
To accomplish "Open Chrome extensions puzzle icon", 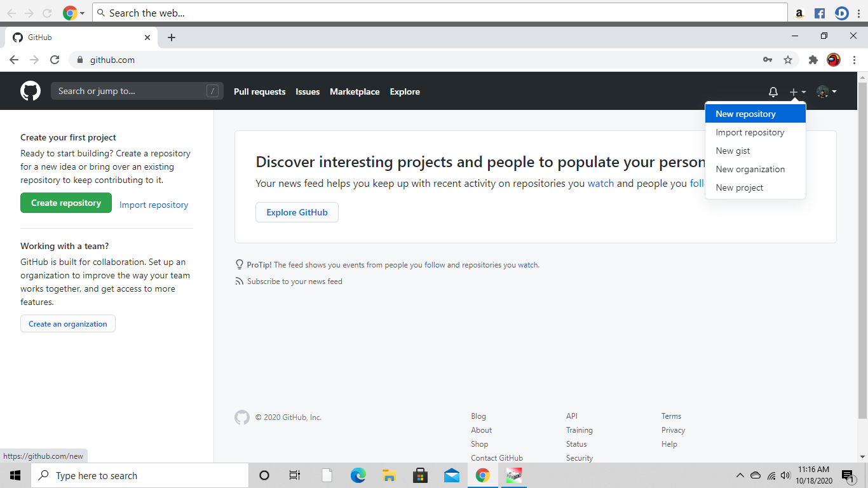I will pyautogui.click(x=813, y=59).
